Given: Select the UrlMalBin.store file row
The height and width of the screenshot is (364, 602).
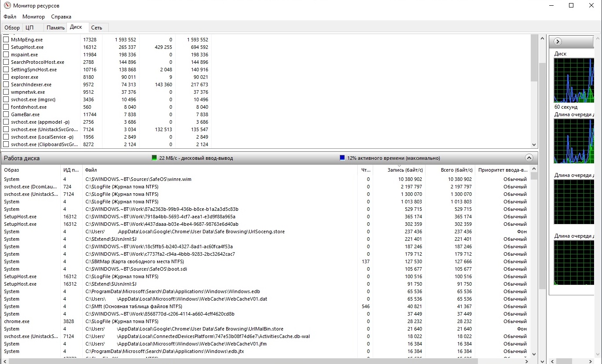Looking at the screenshot, I should (x=266, y=329).
